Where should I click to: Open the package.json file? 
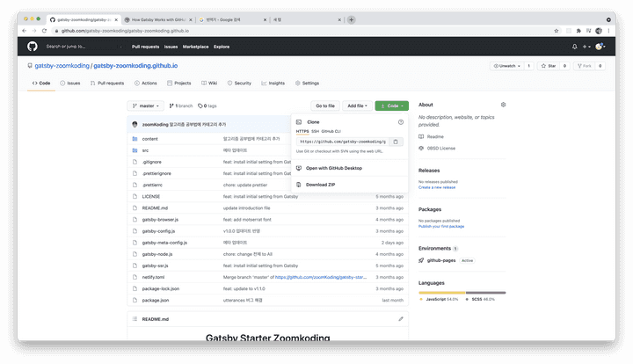[x=156, y=300]
